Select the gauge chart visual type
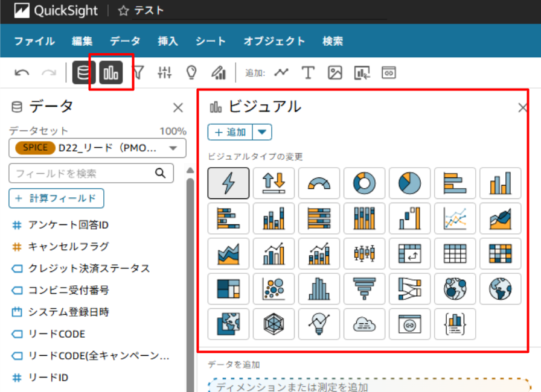 (x=319, y=183)
